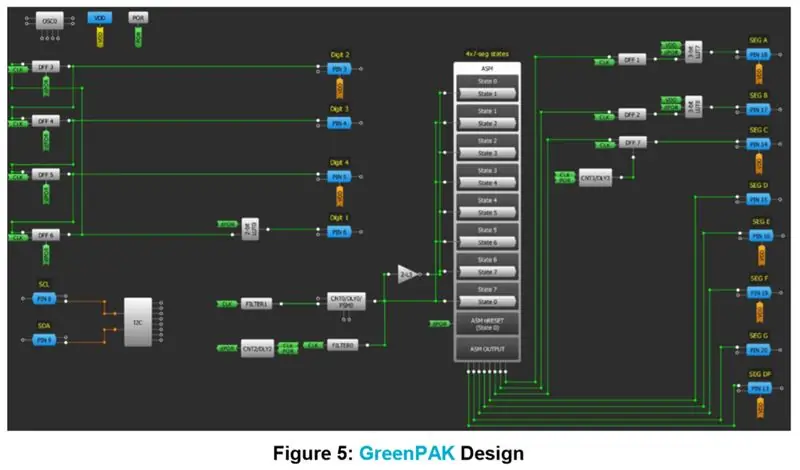The image size is (800, 470).
Task: Click the DFF 7 flip-flop block
Action: click(633, 143)
